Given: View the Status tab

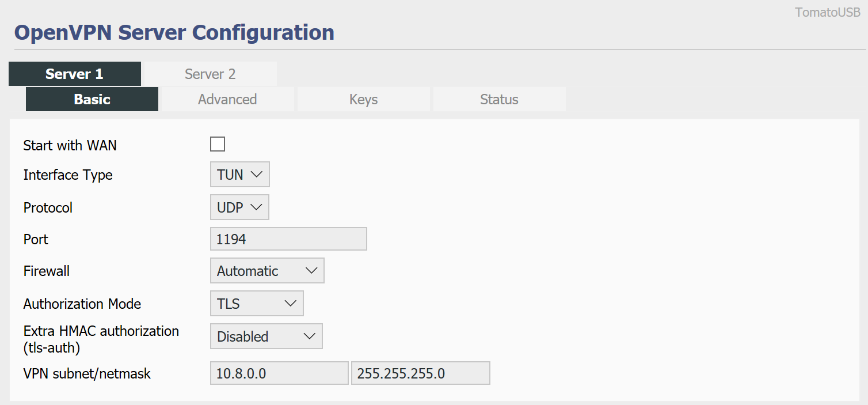Looking at the screenshot, I should pyautogui.click(x=499, y=99).
